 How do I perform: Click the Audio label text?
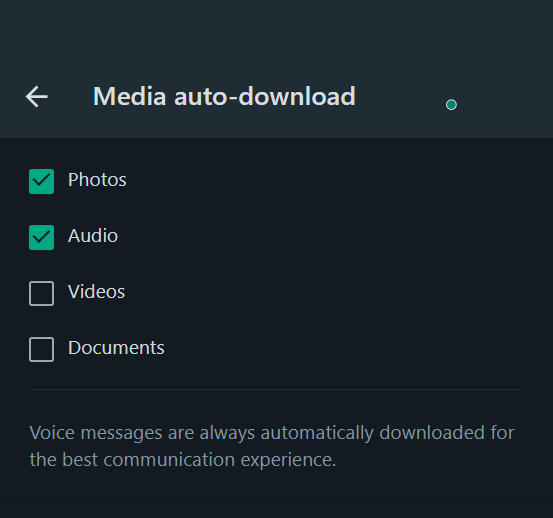pyautogui.click(x=93, y=236)
